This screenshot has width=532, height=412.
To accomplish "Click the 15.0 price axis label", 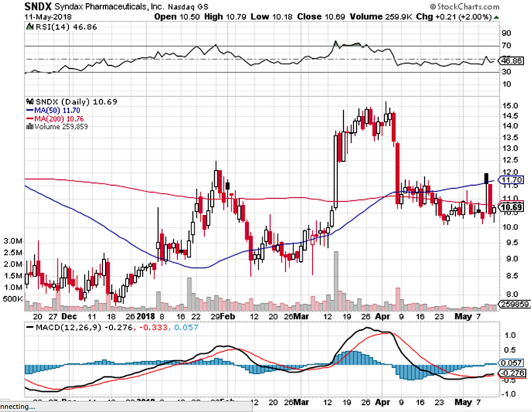I will tap(510, 106).
